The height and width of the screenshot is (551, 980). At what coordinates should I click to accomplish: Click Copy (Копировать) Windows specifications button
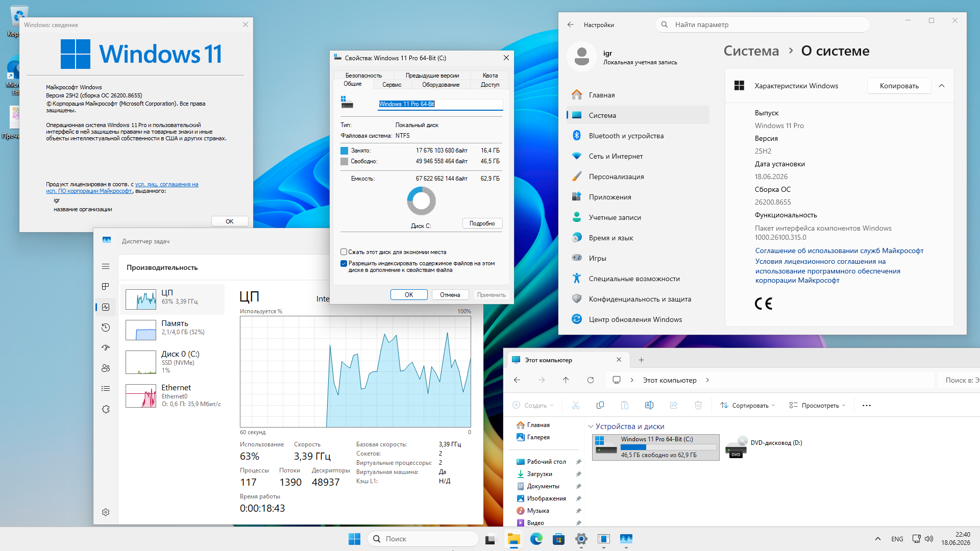click(899, 86)
